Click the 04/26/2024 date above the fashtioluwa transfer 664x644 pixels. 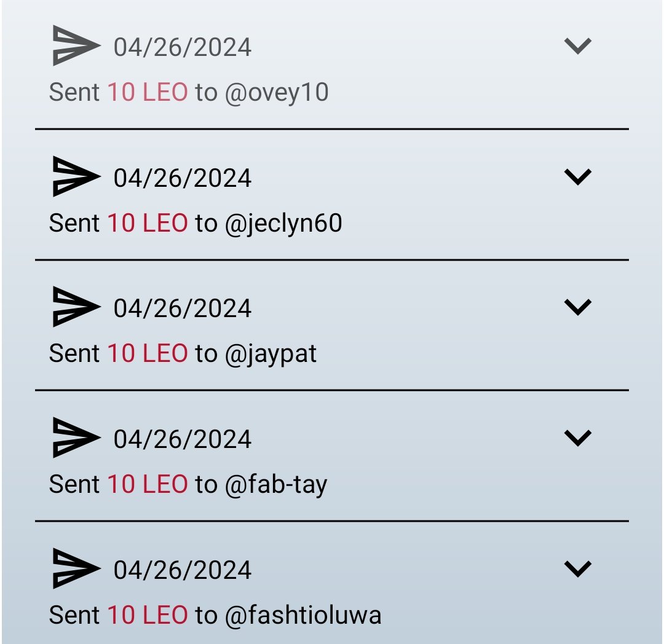pyautogui.click(x=183, y=570)
